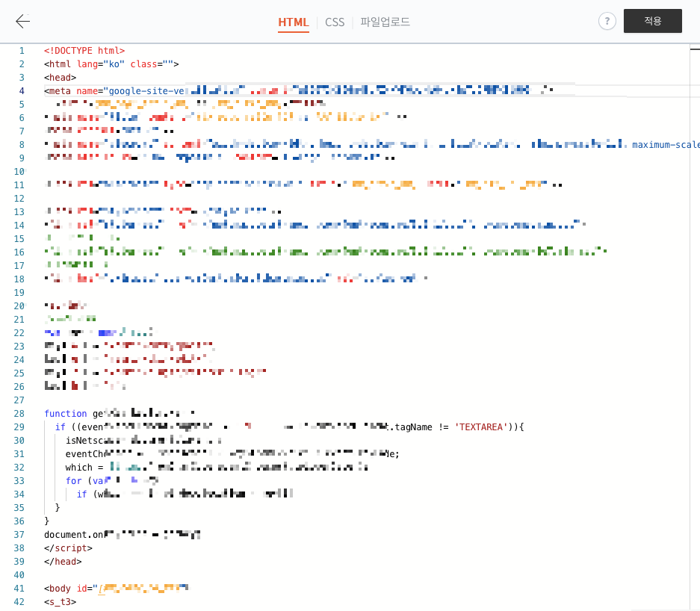Switch to the HTML tab

(294, 22)
